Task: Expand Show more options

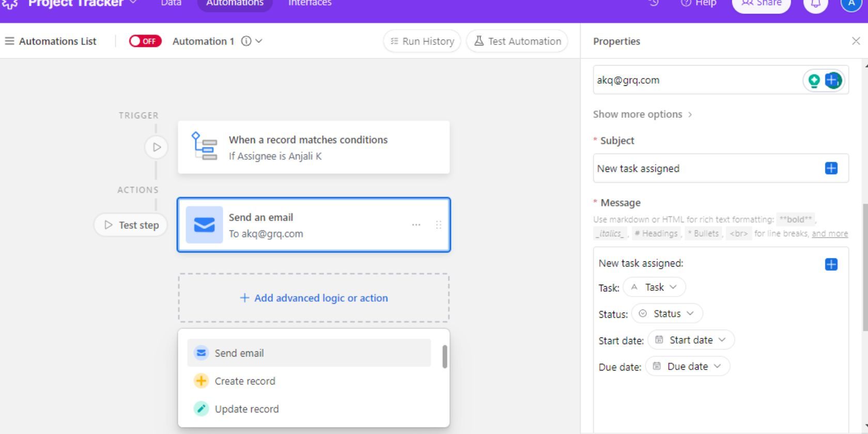Action: 642,115
